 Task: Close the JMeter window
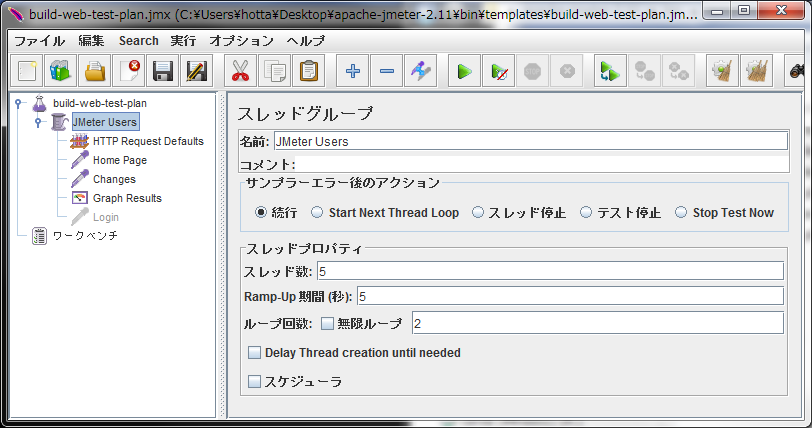(781, 11)
